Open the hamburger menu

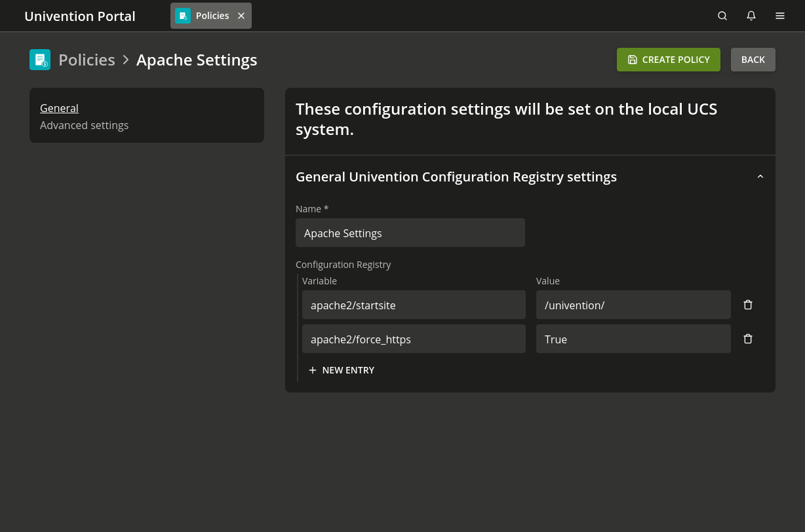[780, 16]
